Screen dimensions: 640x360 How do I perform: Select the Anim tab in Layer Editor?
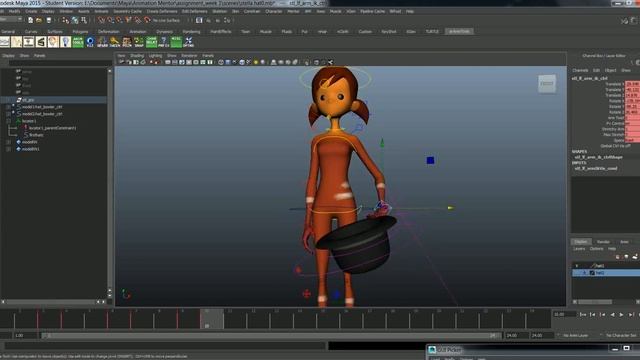tap(624, 242)
